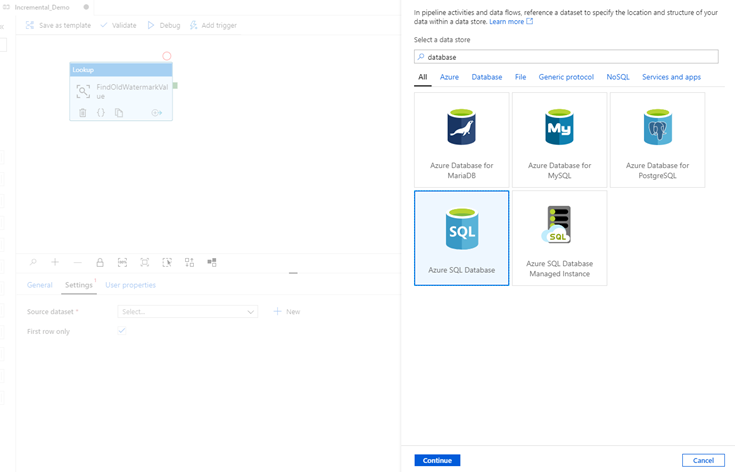This screenshot has width=735, height=472.
Task: Choose the Azure Database for MySQL tile
Action: coord(559,140)
